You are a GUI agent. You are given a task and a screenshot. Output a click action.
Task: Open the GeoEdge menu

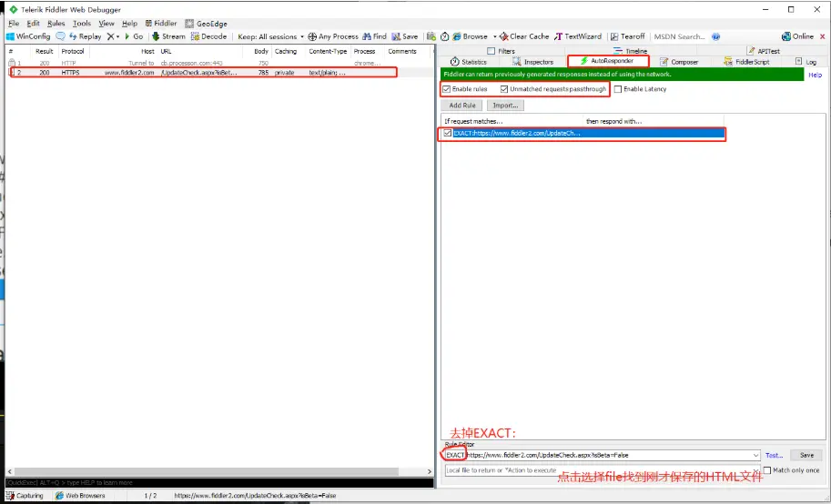[x=207, y=24]
